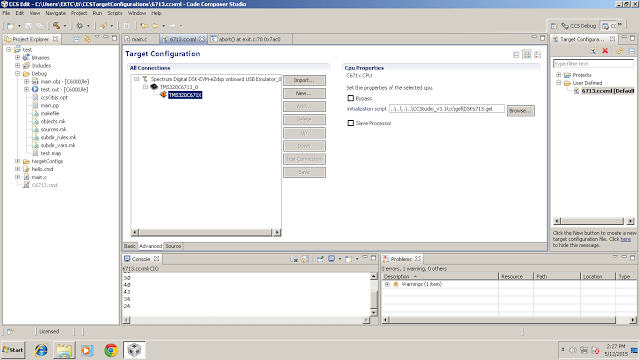
Task: Expand the Binaries node
Action: click(x=18, y=58)
